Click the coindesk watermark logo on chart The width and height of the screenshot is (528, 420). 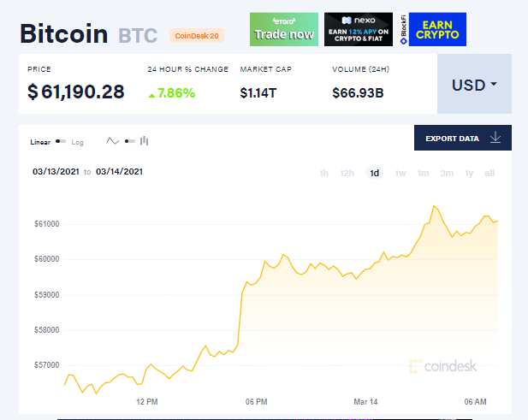tap(442, 366)
